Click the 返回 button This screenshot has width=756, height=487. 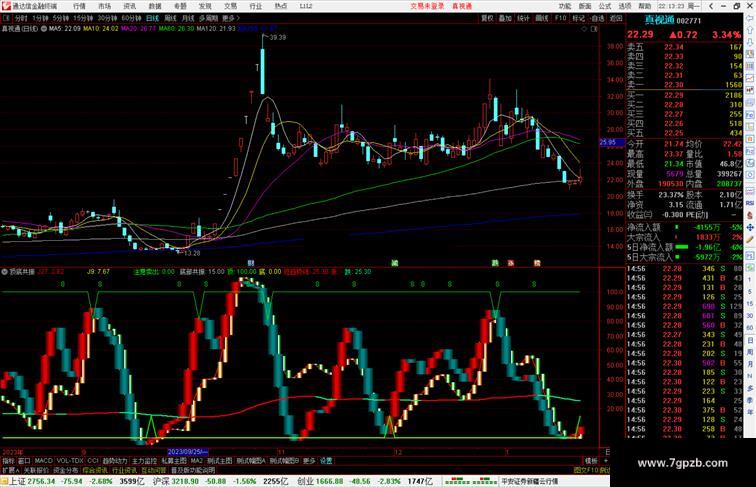(x=616, y=18)
